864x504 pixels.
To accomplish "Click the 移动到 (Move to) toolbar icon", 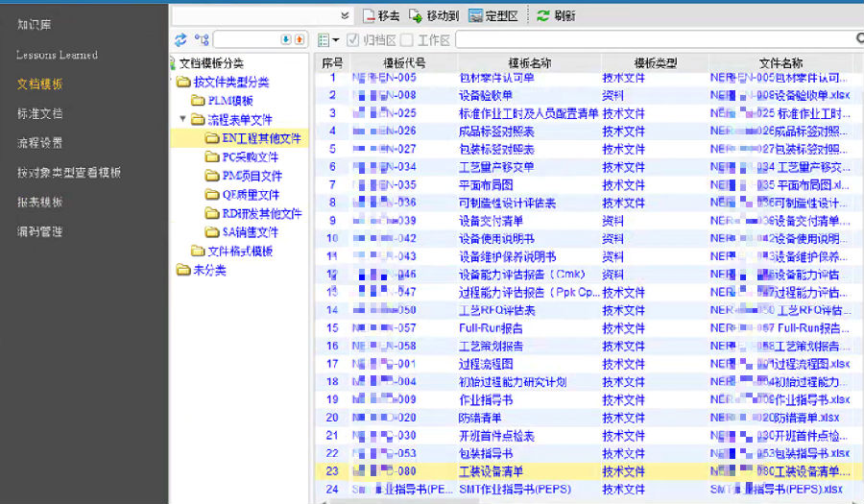I will click(x=416, y=15).
